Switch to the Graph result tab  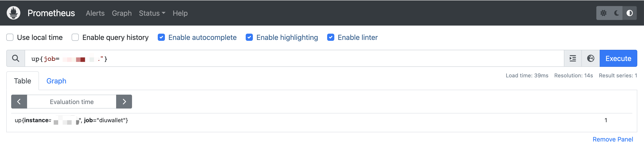56,81
